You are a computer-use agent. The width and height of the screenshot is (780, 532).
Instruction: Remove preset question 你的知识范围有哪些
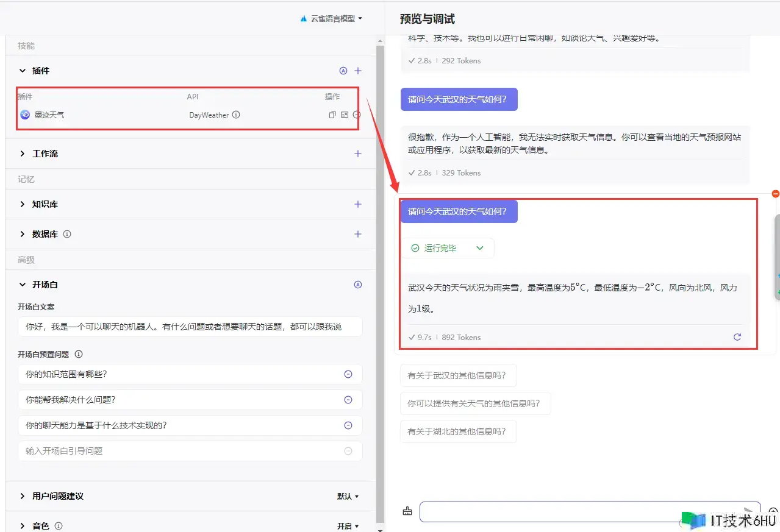[348, 374]
